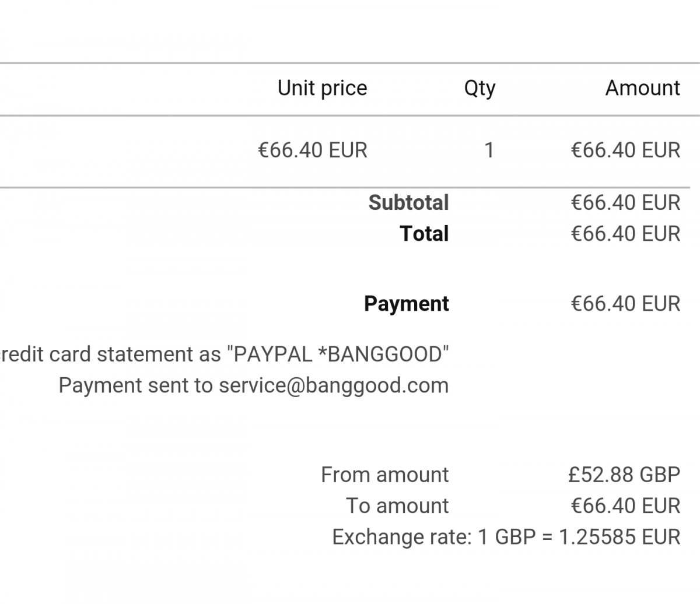Open the service@banggood.com email link
Viewport: 700px width, 604px height.
(x=334, y=386)
